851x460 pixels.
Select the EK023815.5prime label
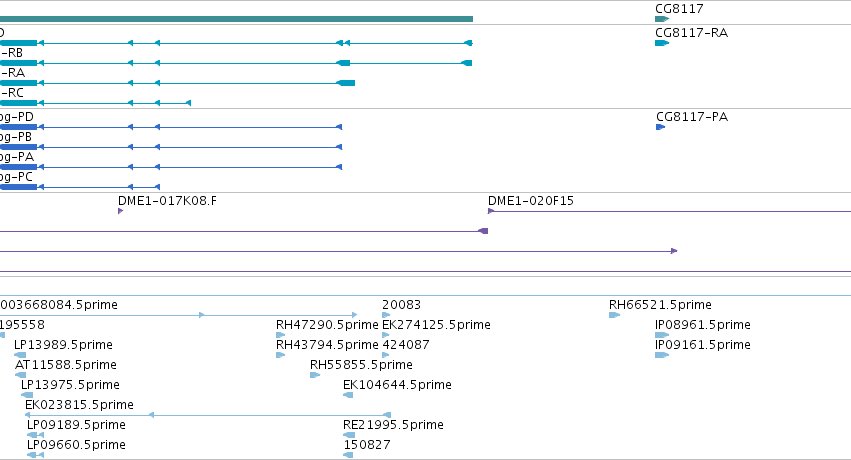click(x=79, y=405)
